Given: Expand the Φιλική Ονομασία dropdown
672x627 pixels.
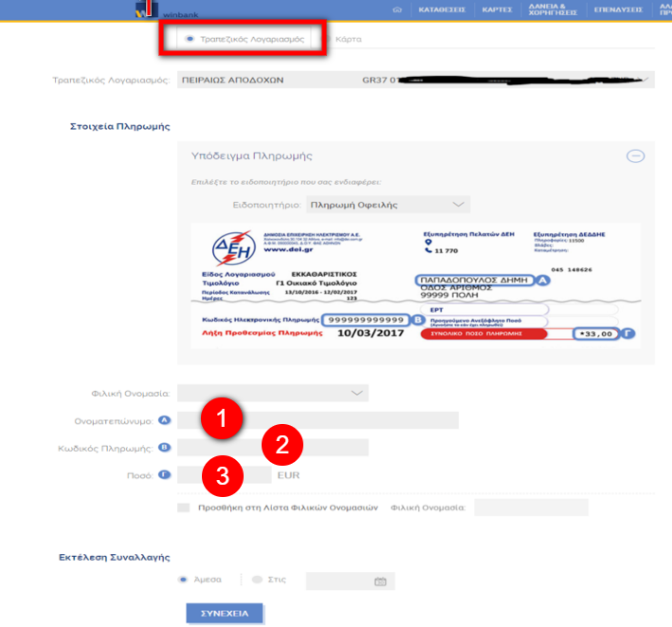Looking at the screenshot, I should coord(273,393).
